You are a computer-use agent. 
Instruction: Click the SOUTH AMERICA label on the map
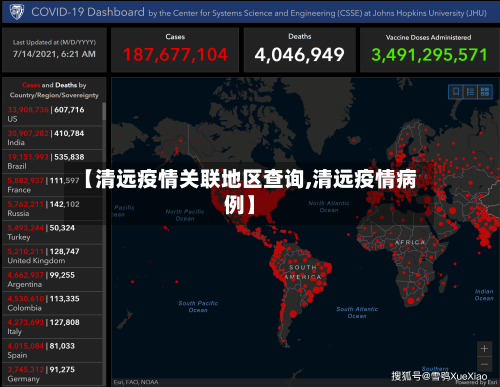pyautogui.click(x=303, y=272)
